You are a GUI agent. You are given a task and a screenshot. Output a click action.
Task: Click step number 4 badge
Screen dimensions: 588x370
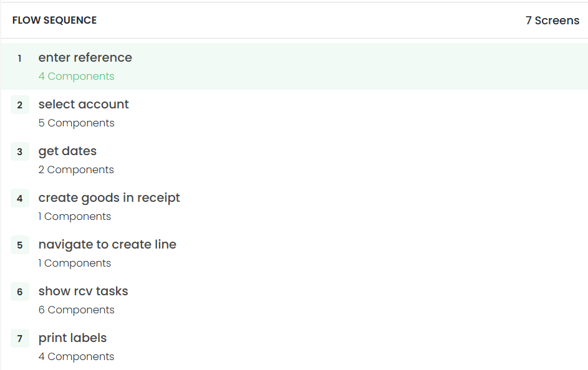click(x=20, y=199)
